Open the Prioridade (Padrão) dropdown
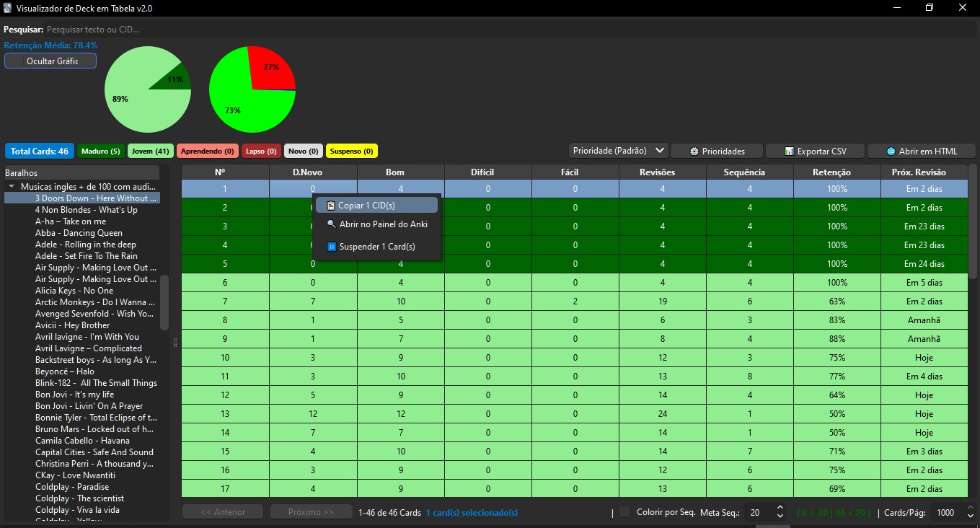Screen dimensions: 980x528 coord(618,151)
